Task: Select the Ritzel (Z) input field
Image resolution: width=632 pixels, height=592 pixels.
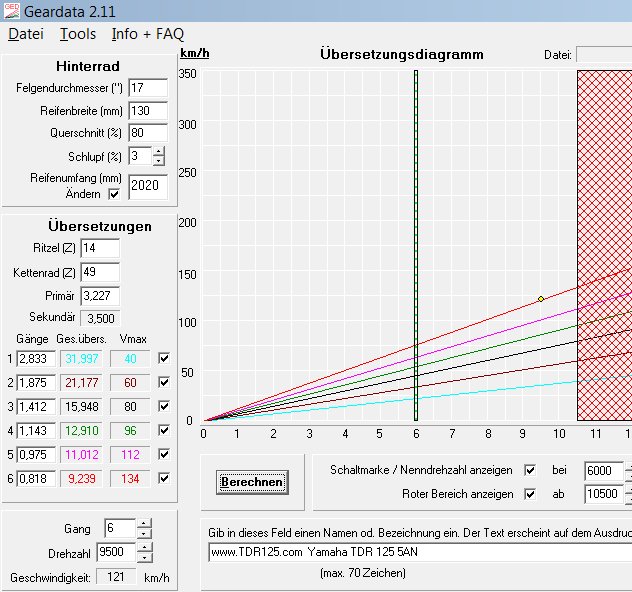Action: point(99,248)
